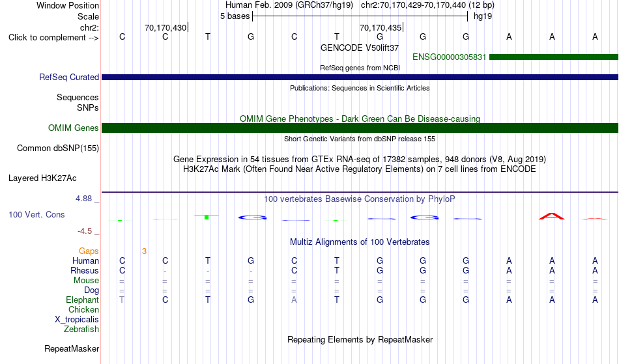Open the 'RefSeq genes from NCBI' title
The width and height of the screenshot is (619, 364).
coord(360,68)
